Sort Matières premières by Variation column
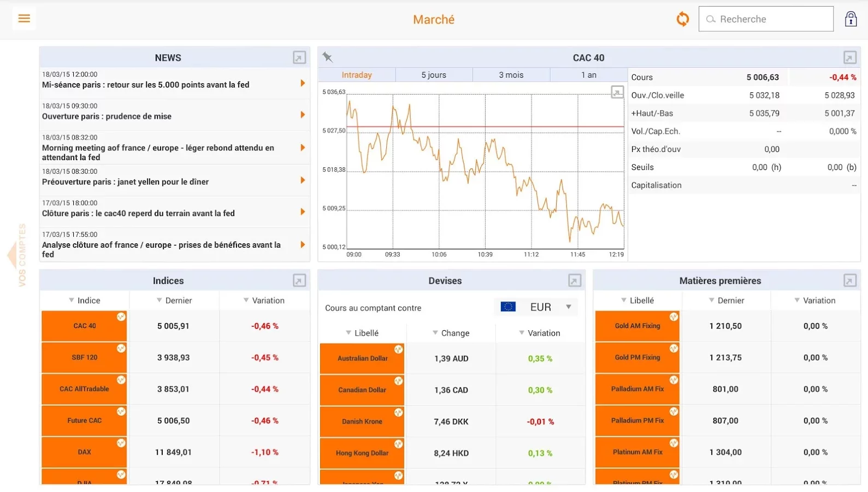 pyautogui.click(x=815, y=300)
